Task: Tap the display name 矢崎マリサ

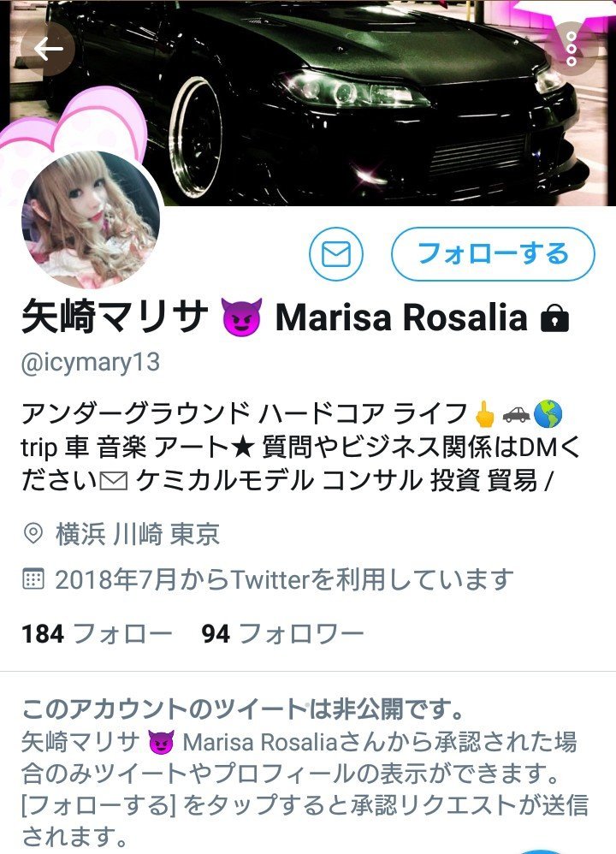Action: pos(115,317)
